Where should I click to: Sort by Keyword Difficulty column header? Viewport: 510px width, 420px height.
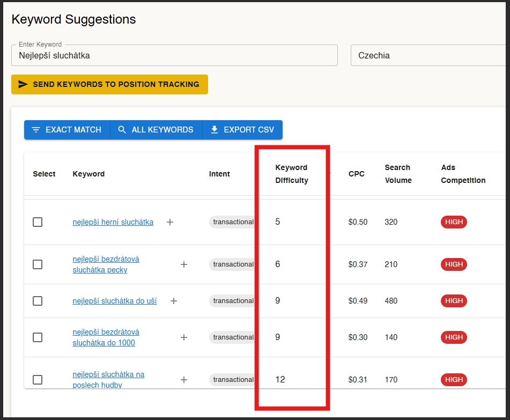[292, 174]
